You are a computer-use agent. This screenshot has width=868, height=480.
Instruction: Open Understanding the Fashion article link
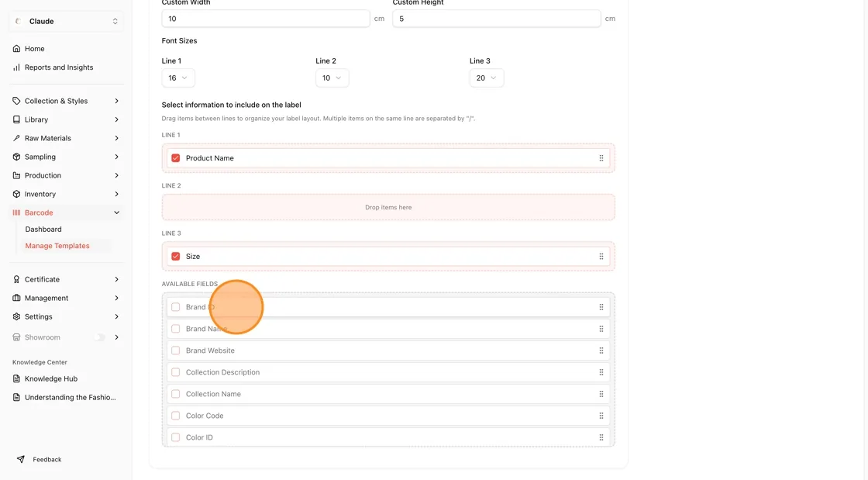[71, 398]
